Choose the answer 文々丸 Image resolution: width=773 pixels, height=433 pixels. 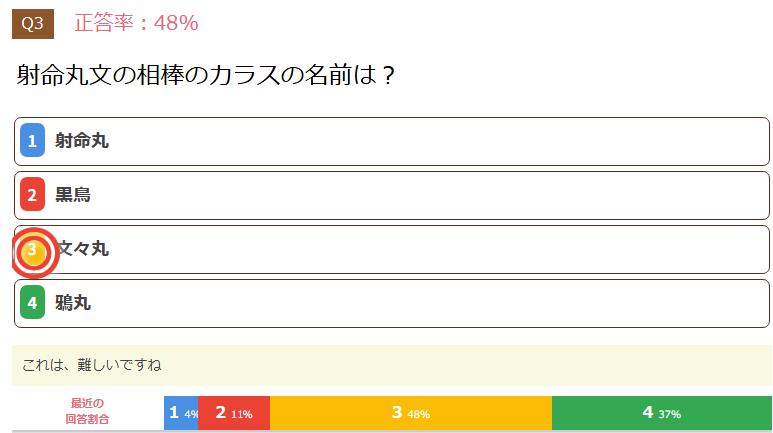tap(85, 249)
